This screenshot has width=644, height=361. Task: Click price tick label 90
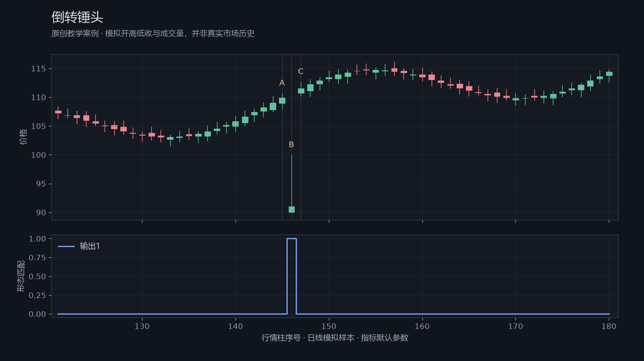point(41,212)
